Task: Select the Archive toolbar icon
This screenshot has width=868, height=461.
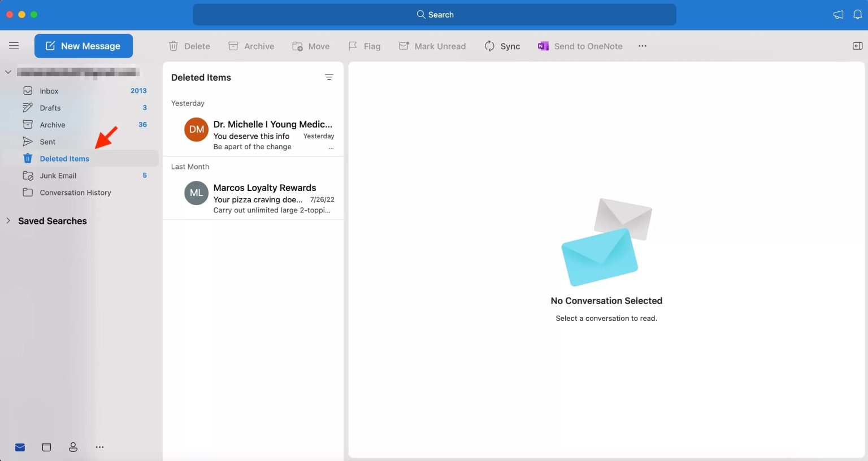Action: coord(233,46)
